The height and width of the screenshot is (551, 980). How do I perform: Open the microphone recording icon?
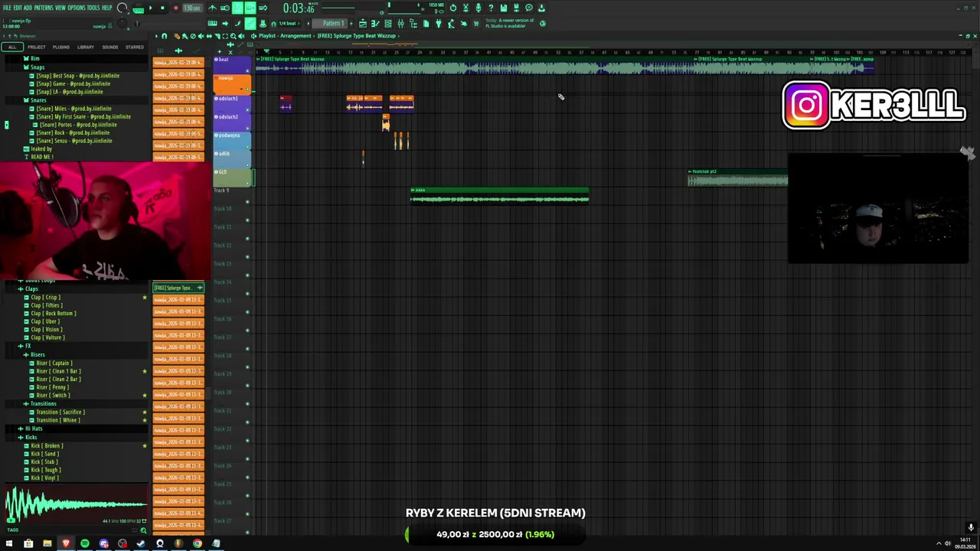[478, 8]
